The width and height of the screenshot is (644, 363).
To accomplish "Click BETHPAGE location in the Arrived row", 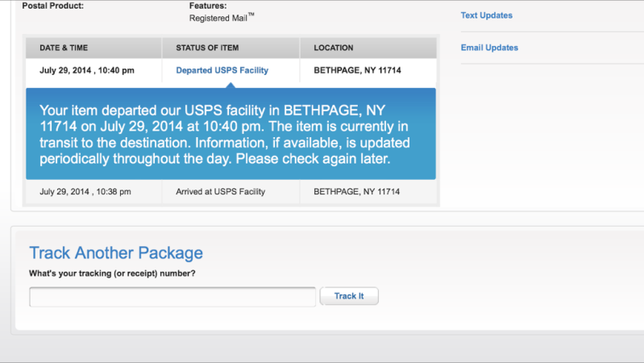I will pos(357,192).
